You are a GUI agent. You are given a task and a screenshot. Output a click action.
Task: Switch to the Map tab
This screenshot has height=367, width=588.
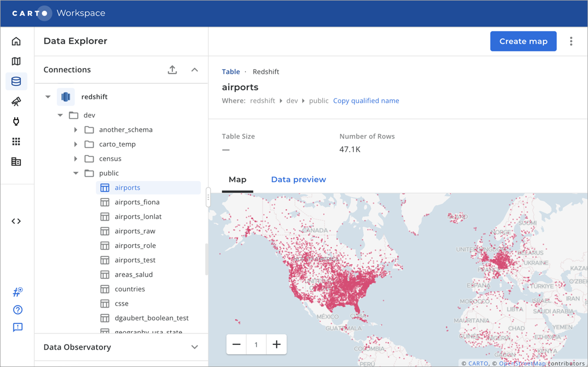(238, 180)
